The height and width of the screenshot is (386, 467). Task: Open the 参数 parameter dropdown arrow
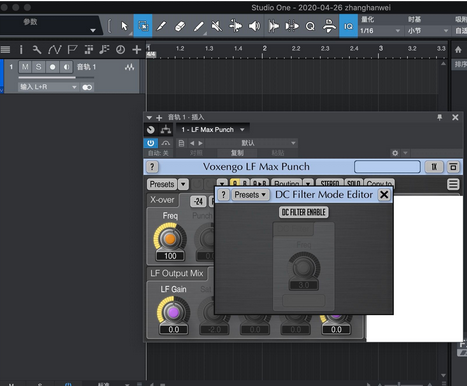point(93,30)
